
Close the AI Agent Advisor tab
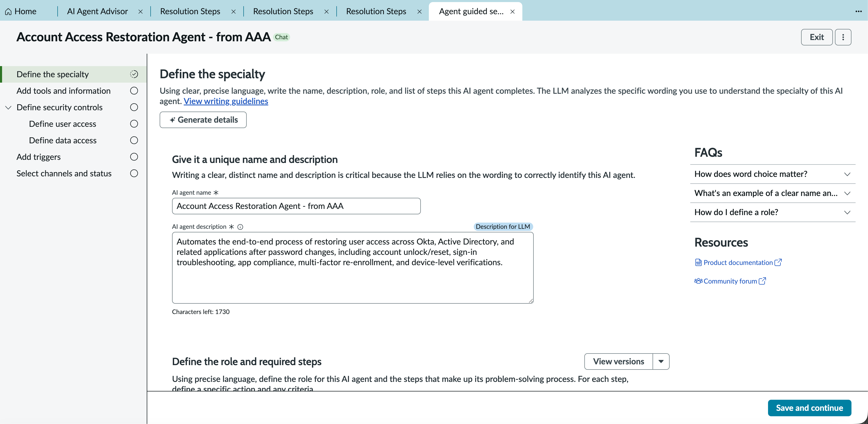141,11
